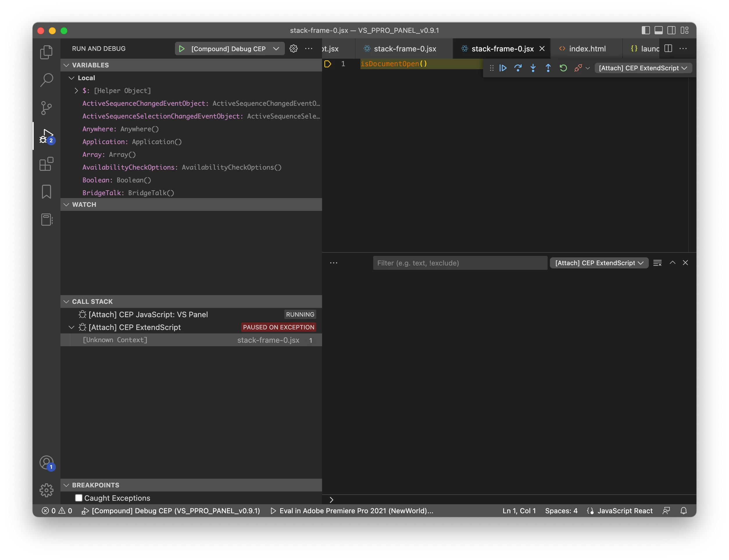Screen dimensions: 729x560
Task: Split the editor to the right
Action: (x=668, y=49)
